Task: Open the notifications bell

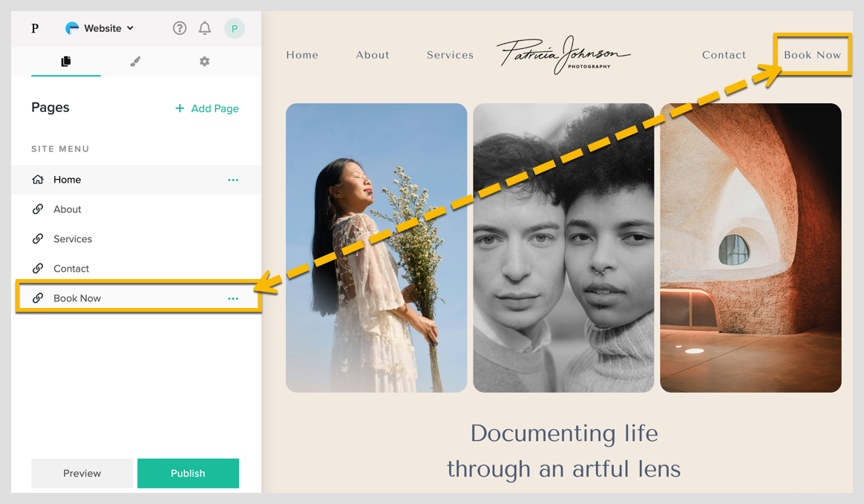Action: pyautogui.click(x=204, y=28)
